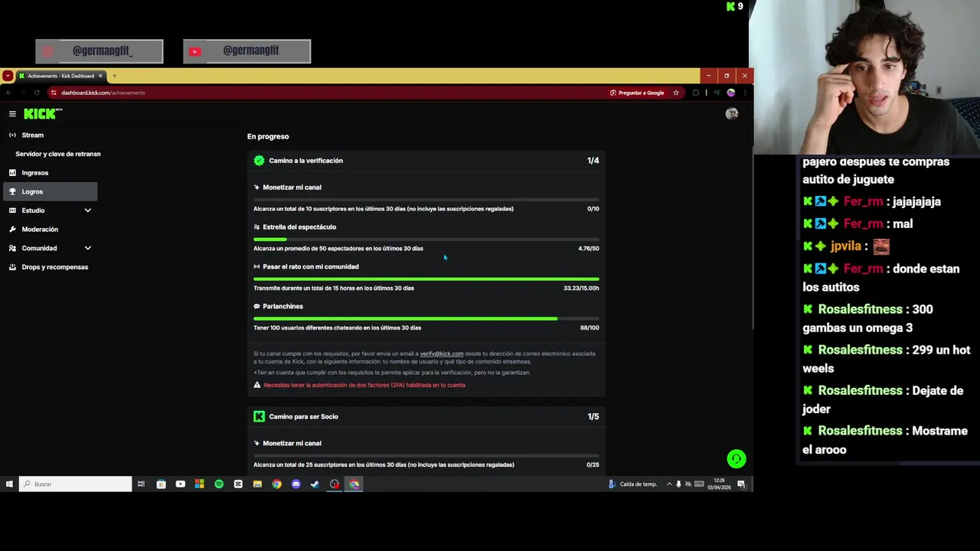Click the green KICK logo

click(x=43, y=114)
